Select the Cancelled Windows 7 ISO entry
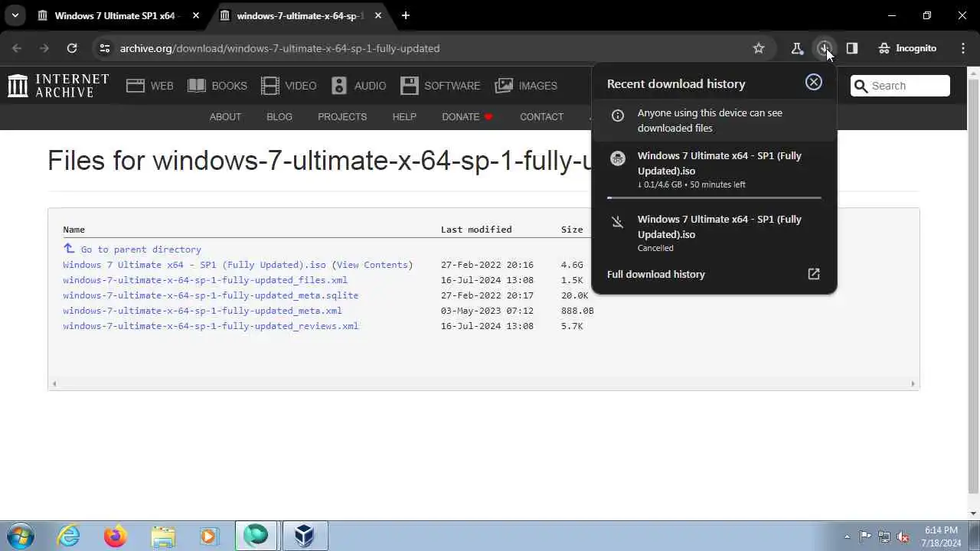The height and width of the screenshot is (551, 980). click(714, 233)
